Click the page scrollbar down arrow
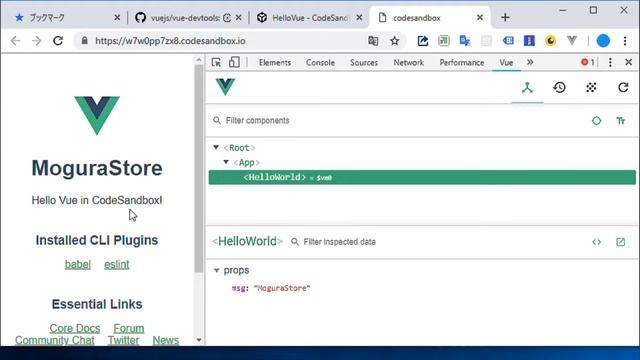The image size is (640, 360). pos(199,340)
